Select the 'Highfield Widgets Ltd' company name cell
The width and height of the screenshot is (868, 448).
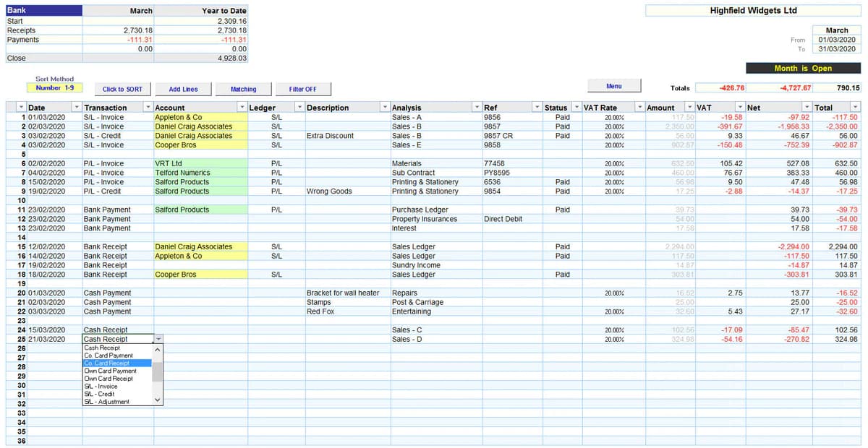pyautogui.click(x=753, y=11)
